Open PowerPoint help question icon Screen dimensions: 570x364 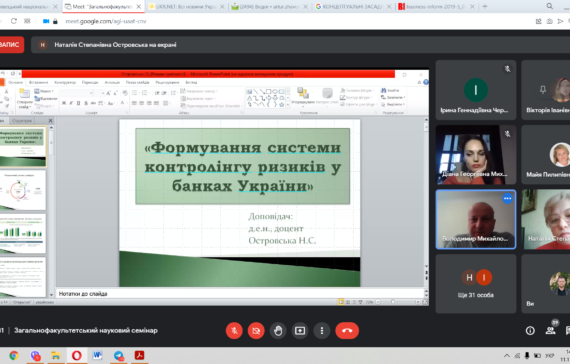tap(426, 82)
